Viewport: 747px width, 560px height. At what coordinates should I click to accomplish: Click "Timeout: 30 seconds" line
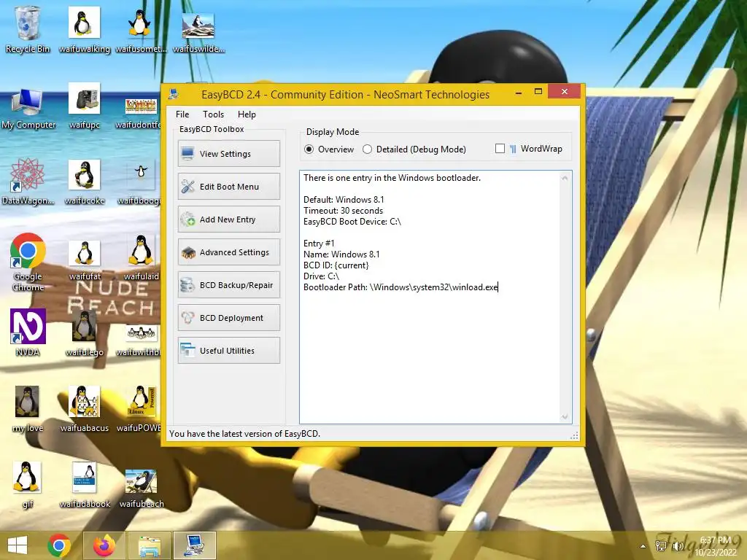(x=343, y=211)
